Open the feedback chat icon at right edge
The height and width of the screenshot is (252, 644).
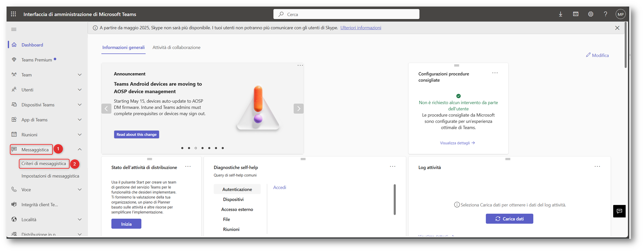pos(619,211)
